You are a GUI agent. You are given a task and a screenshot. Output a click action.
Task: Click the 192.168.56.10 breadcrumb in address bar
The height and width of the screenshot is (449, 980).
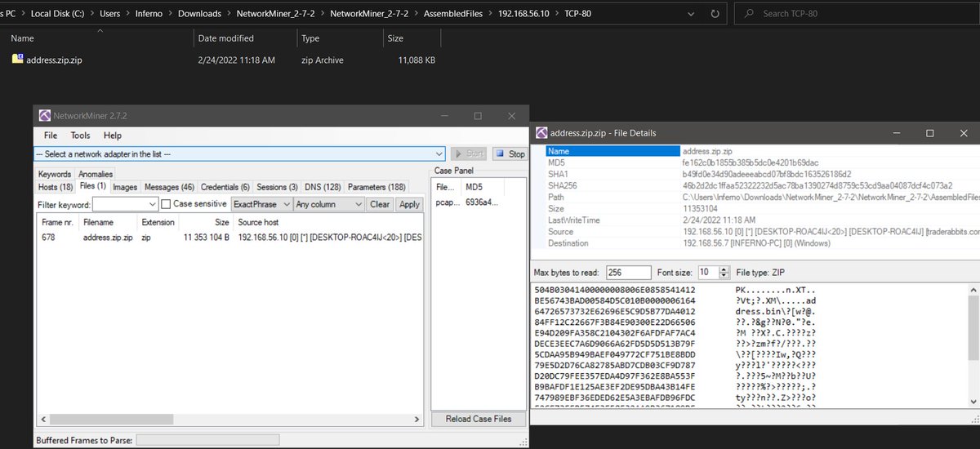coord(525,14)
